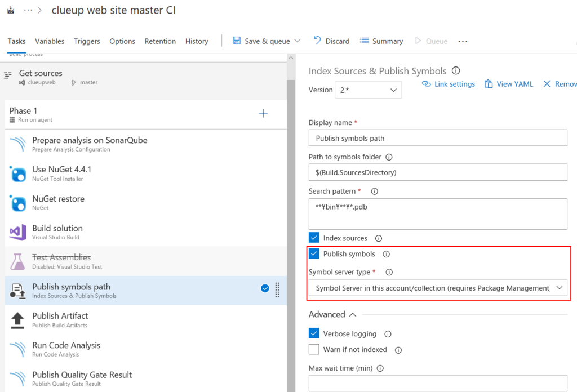
Task: Toggle the Index sources checkbox
Action: [x=314, y=238]
